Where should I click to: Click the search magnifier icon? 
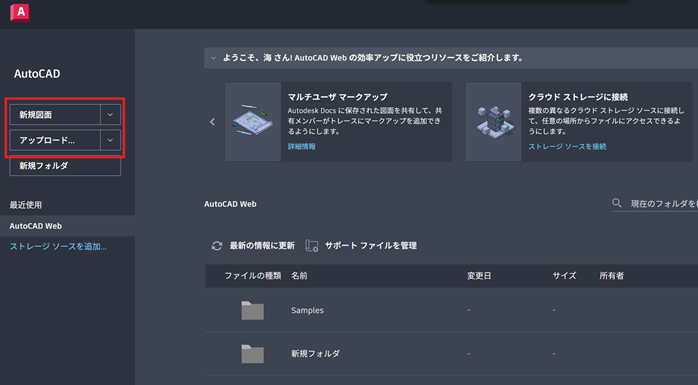[x=617, y=203]
